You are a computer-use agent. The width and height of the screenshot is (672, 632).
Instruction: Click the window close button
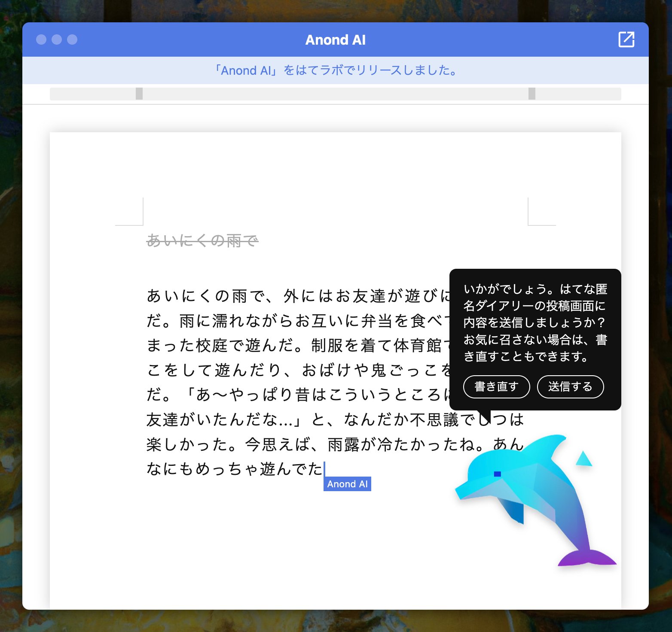point(41,39)
